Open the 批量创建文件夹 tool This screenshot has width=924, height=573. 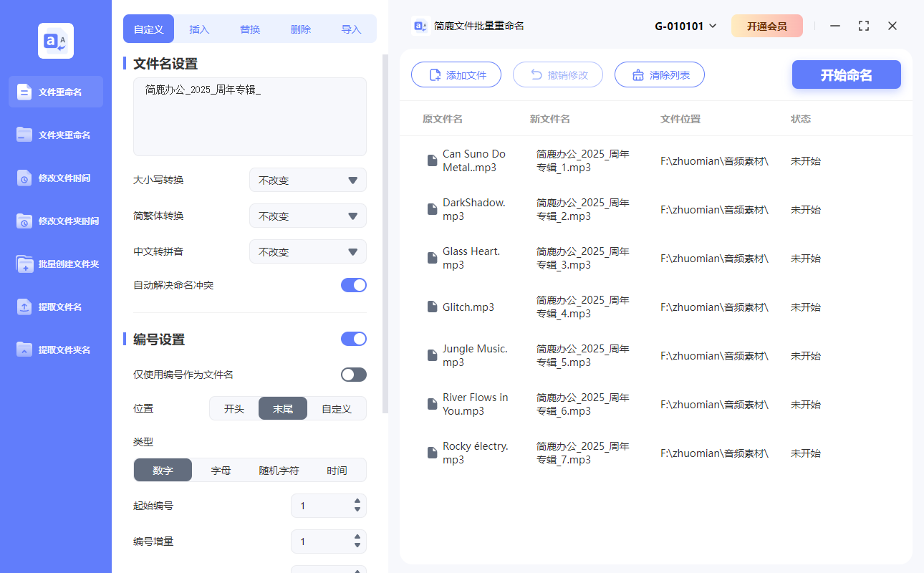[55, 264]
